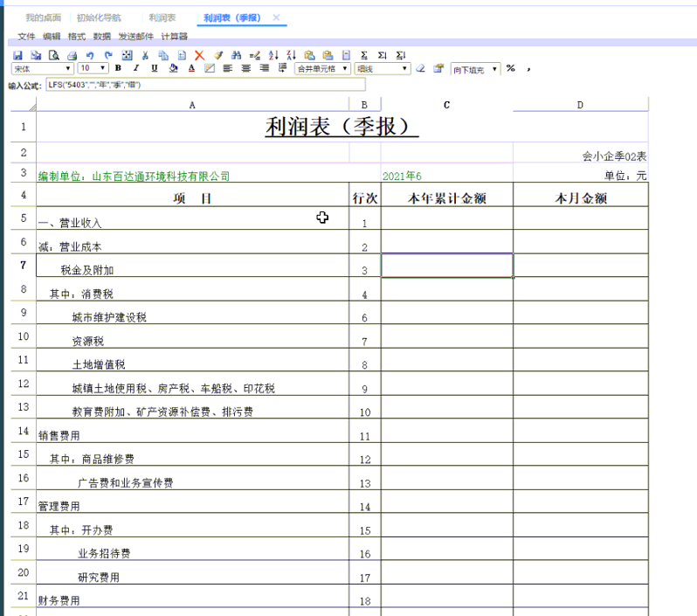Toggle underline formatting
This screenshot has width=697, height=616.
click(155, 68)
